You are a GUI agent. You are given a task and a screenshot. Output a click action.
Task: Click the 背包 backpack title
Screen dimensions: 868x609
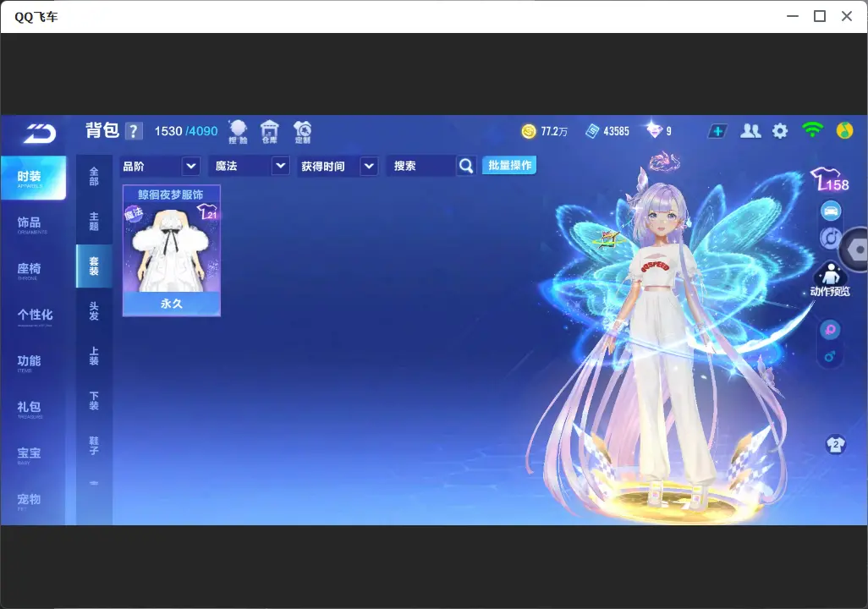[x=102, y=130]
